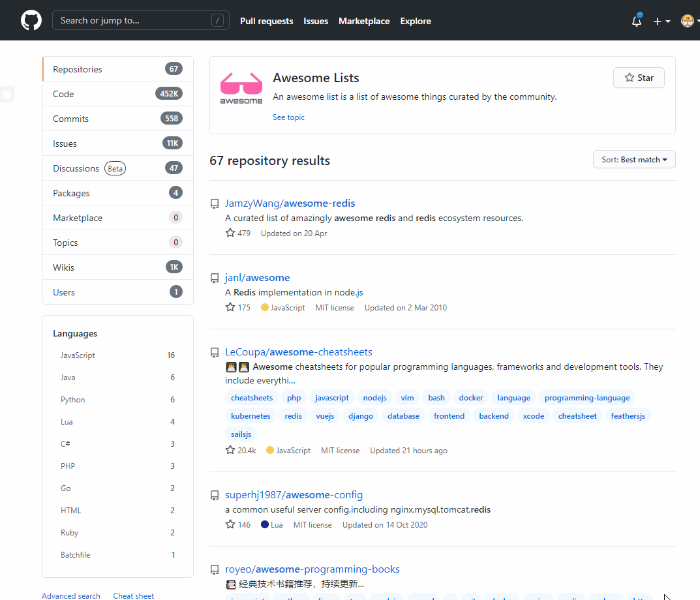Star the Awesome Lists topic

click(639, 78)
